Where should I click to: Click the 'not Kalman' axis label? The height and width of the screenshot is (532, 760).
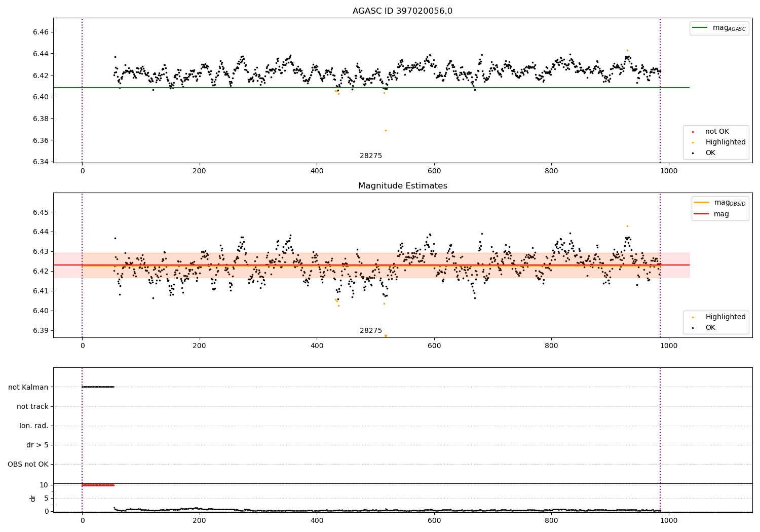[x=28, y=387]
